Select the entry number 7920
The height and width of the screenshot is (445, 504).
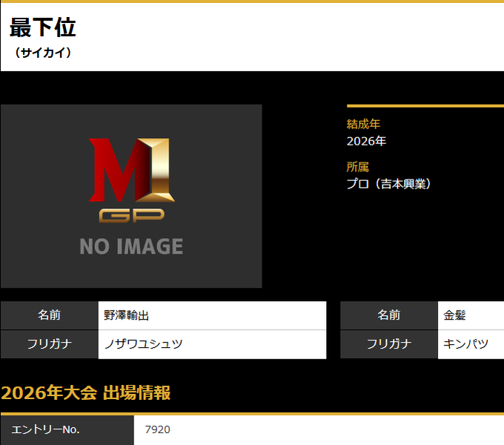(157, 429)
